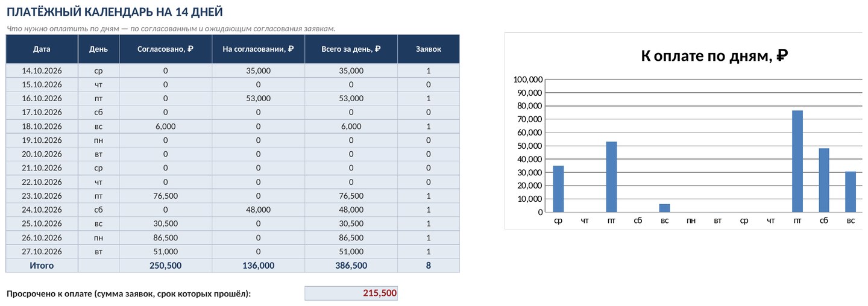The image size is (868, 306).
Task: Select the Согласовано total 250,500
Action: pyautogui.click(x=165, y=265)
